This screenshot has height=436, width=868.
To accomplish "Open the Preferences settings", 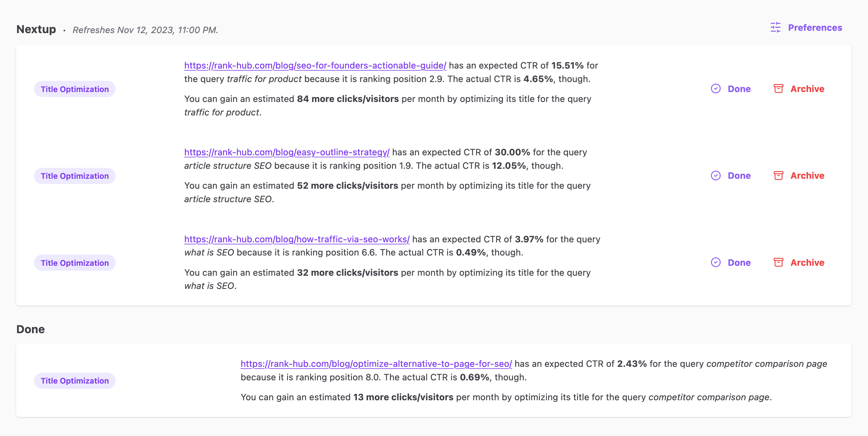I will pos(815,28).
